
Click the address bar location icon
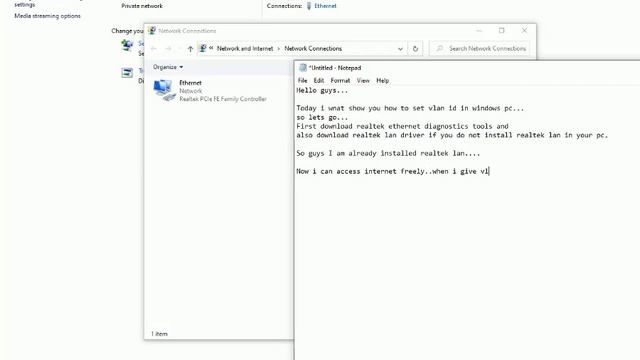(203, 48)
